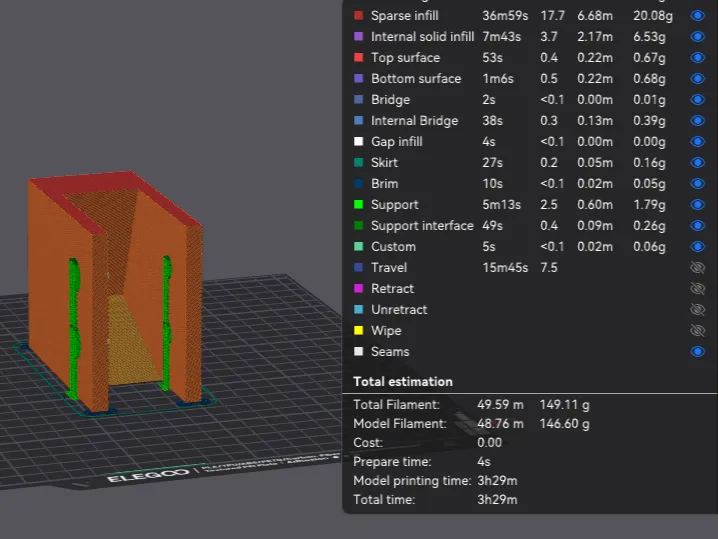
Task: Click the Total time 3h29m value
Action: 497,500
